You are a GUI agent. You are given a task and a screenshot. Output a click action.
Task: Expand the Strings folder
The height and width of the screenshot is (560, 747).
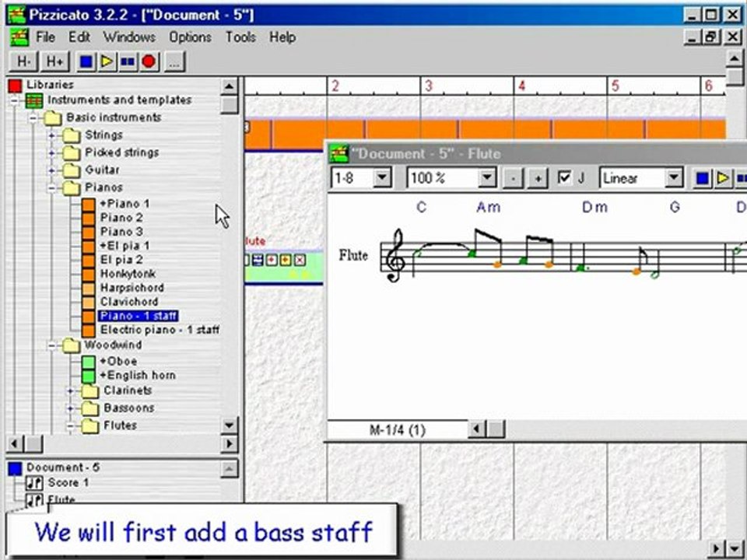pos(51,135)
